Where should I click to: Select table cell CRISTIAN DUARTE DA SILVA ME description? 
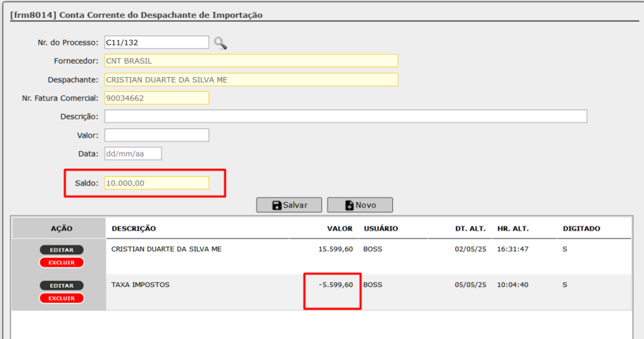coord(166,249)
